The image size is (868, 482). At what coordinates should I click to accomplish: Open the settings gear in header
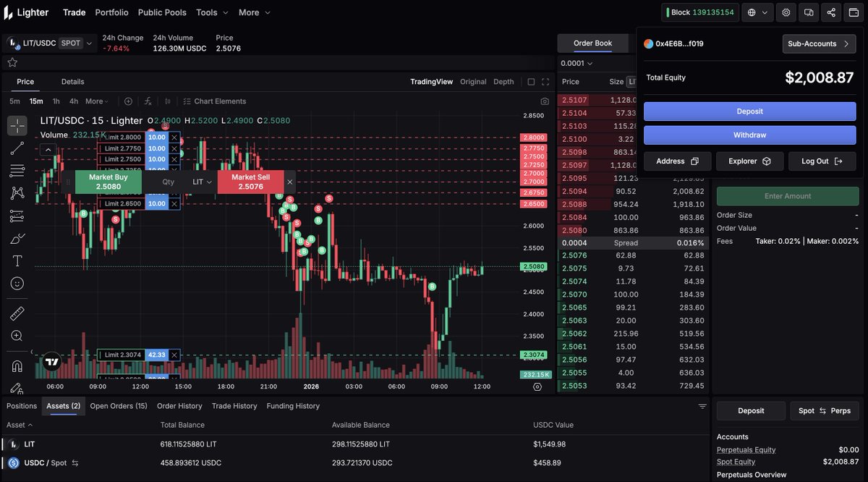click(786, 12)
